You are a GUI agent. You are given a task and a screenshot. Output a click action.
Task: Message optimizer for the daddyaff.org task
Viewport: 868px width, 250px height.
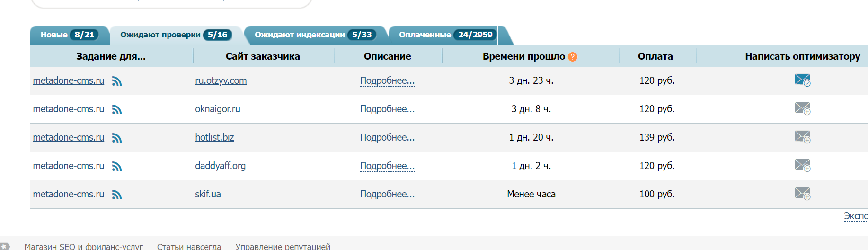pyautogui.click(x=802, y=165)
